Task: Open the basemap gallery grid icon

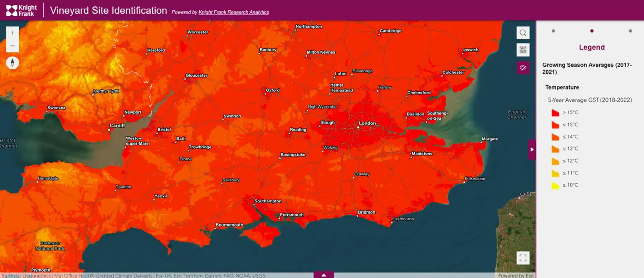Action: (523, 50)
